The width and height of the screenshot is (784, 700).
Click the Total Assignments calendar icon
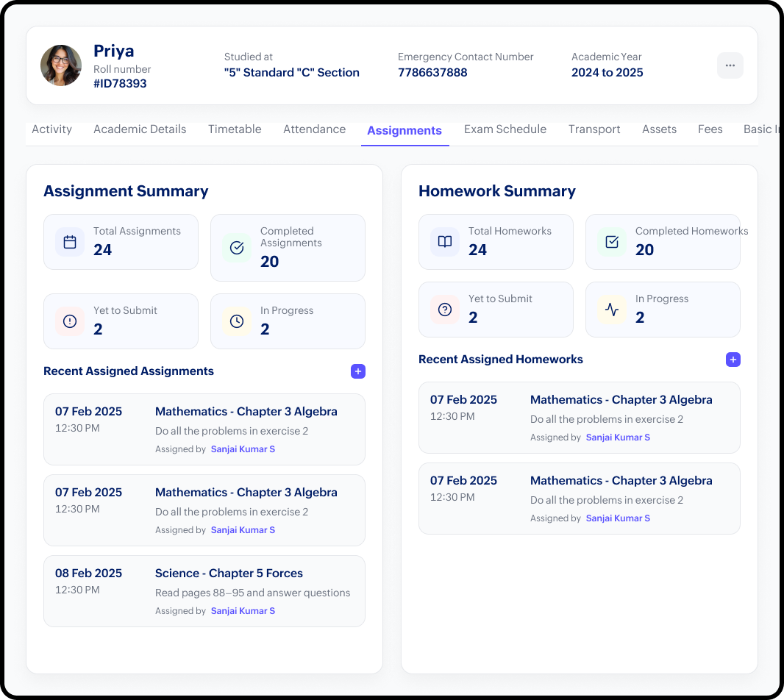(x=70, y=242)
